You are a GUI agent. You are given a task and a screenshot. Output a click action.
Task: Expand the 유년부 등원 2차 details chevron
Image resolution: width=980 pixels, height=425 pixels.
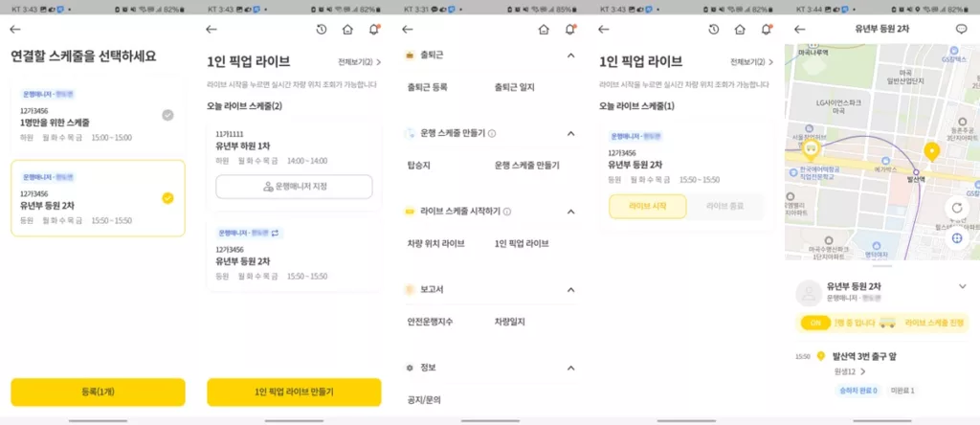point(962,286)
